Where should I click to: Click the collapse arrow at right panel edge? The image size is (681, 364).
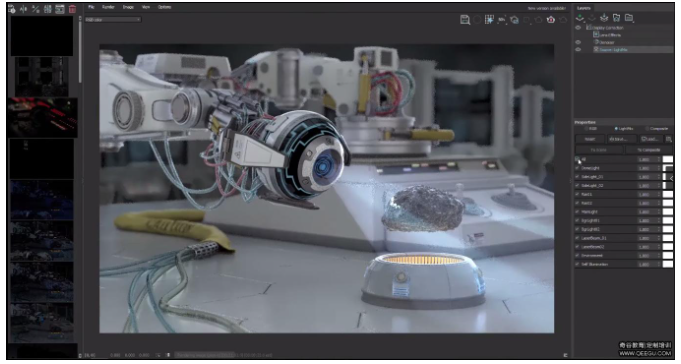671,178
